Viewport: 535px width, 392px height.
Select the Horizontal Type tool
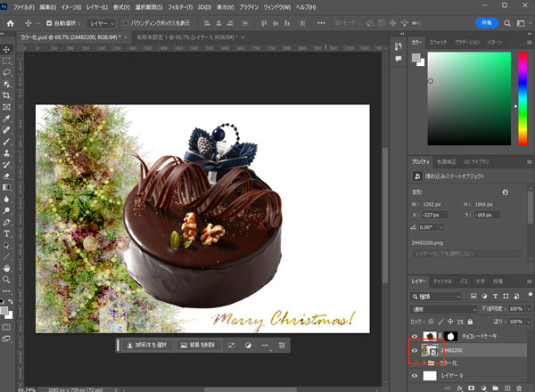[x=6, y=233]
